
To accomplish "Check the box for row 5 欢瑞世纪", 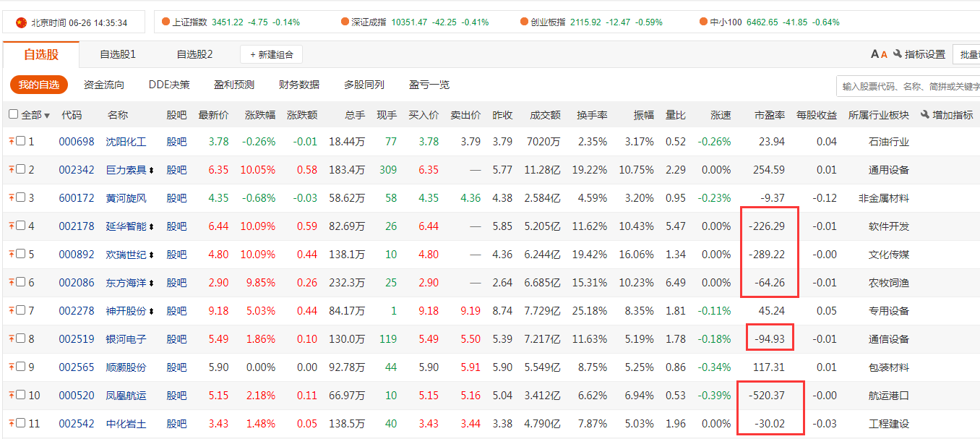I will (21, 254).
